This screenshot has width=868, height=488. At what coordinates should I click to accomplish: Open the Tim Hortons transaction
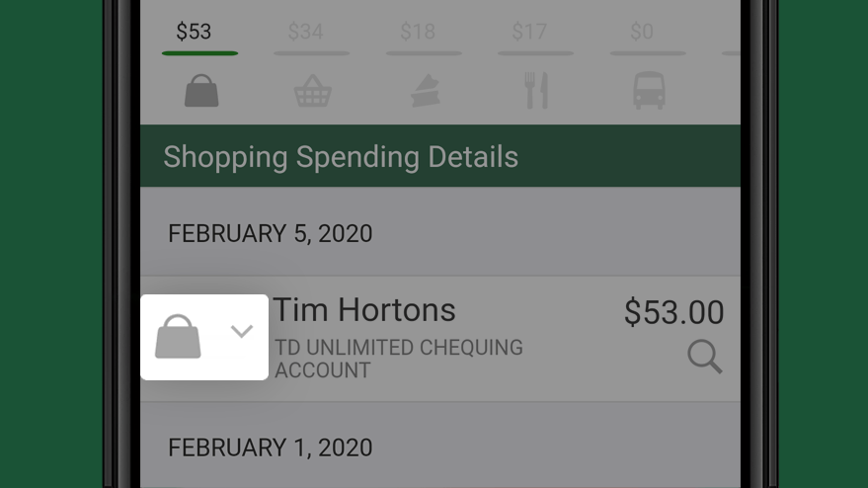pyautogui.click(x=440, y=339)
